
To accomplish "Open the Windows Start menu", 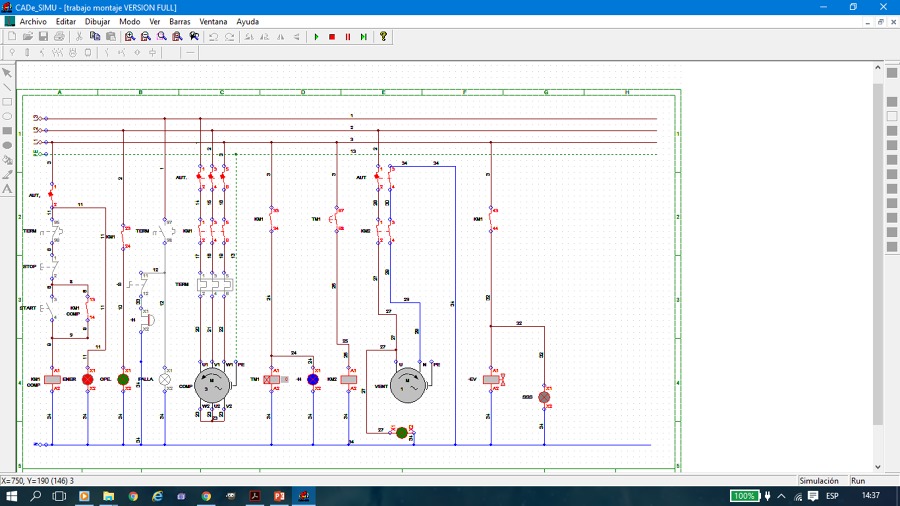I will coord(11,496).
